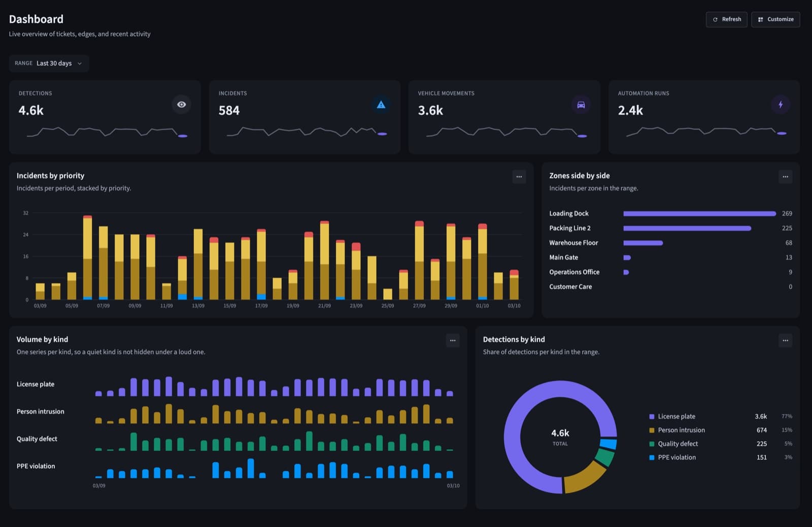This screenshot has height=527, width=812.
Task: Click the '151' PPE violation count
Action: 762,457
